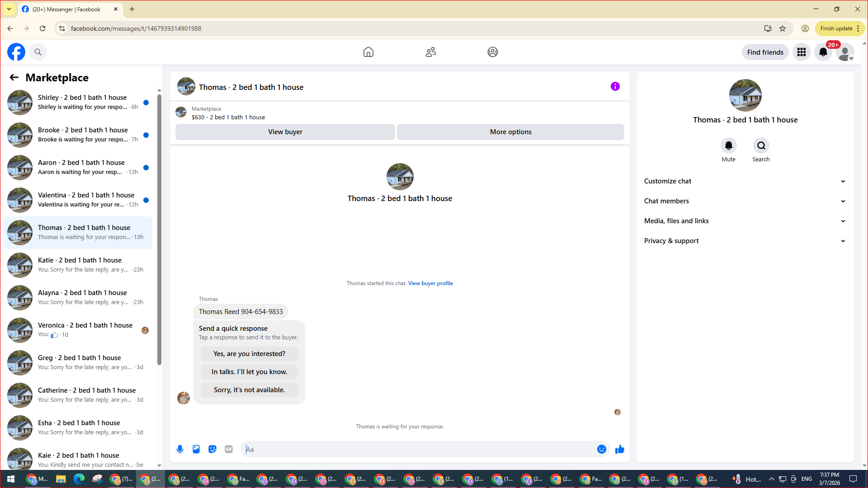Send a thumbs-up like
868x488 pixels.
(x=620, y=449)
